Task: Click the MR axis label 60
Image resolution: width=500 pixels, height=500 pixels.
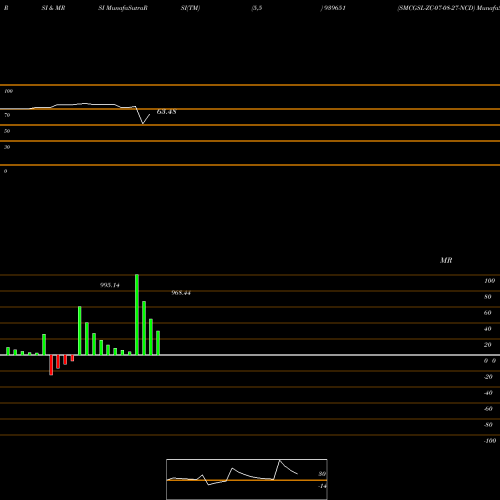Action: (x=488, y=313)
